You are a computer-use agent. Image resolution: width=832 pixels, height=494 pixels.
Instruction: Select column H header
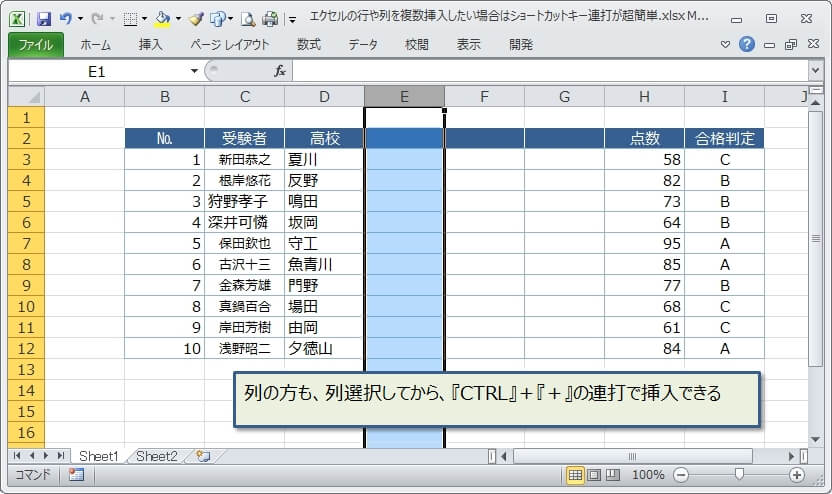tap(644, 97)
